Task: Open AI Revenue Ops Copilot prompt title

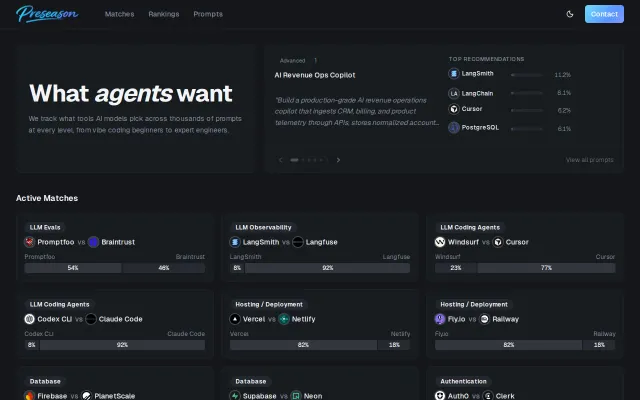Action: [x=315, y=75]
